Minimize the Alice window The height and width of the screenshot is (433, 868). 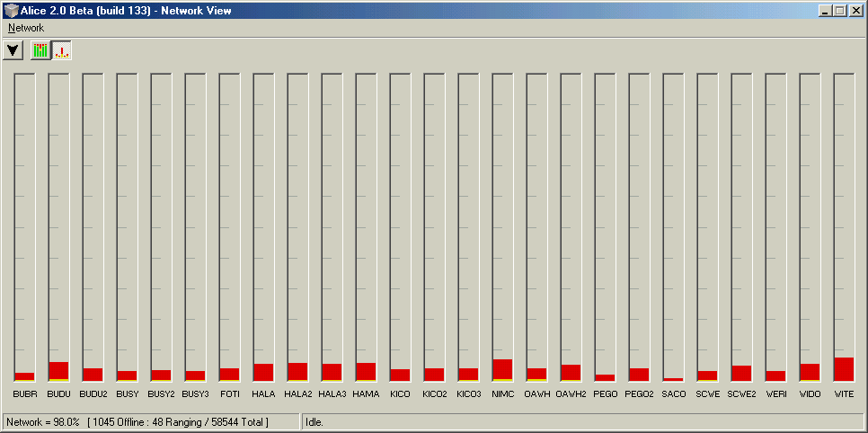click(x=825, y=10)
